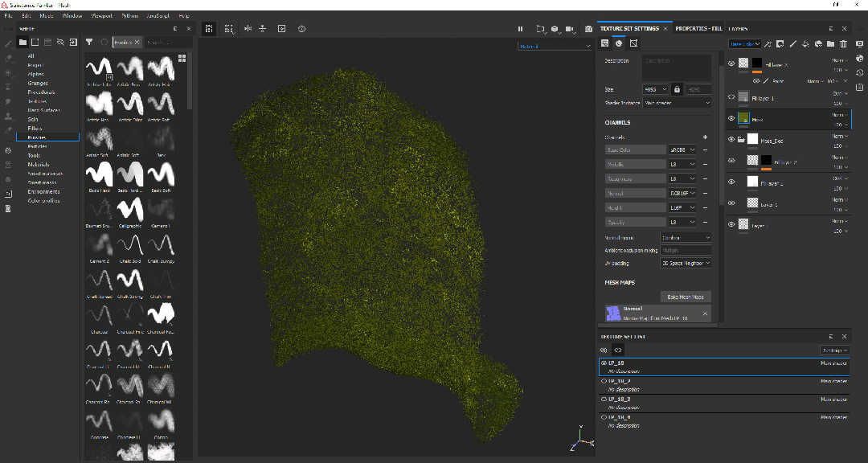Click the filter funnel icon in assets

[89, 42]
